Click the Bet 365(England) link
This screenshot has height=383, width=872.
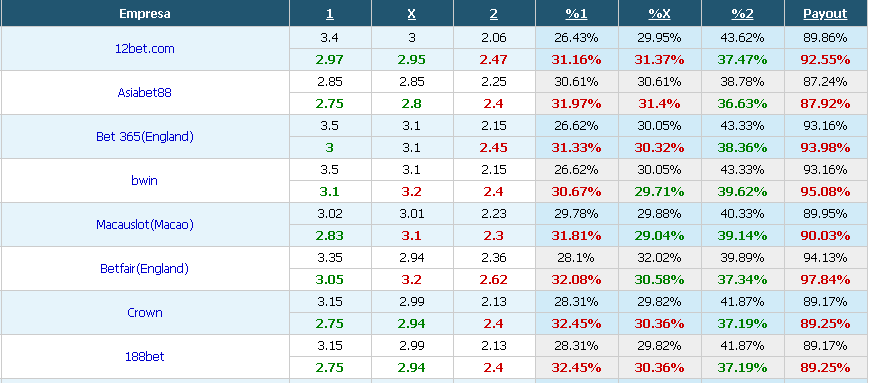tap(145, 136)
